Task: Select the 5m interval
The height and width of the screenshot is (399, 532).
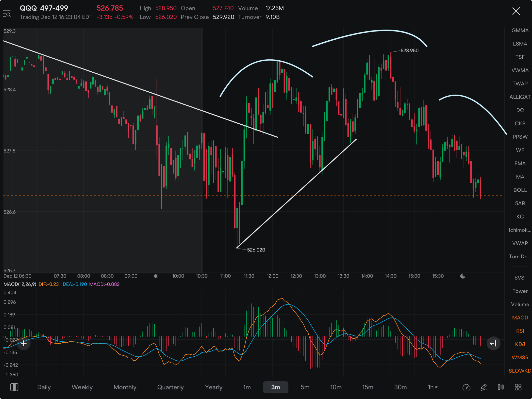Action: pyautogui.click(x=305, y=387)
